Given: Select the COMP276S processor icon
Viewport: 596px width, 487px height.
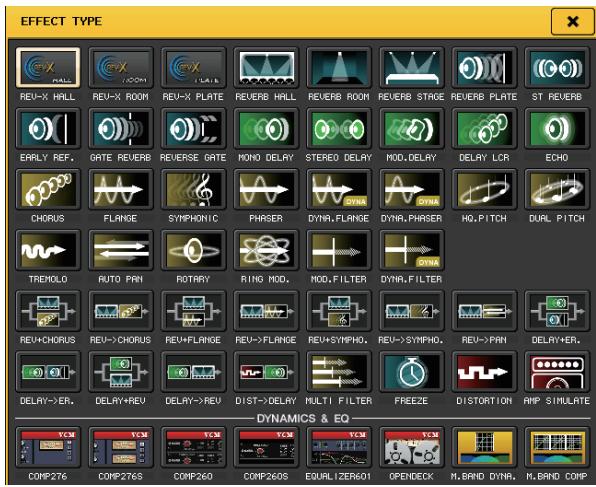Looking at the screenshot, I should (x=121, y=447).
